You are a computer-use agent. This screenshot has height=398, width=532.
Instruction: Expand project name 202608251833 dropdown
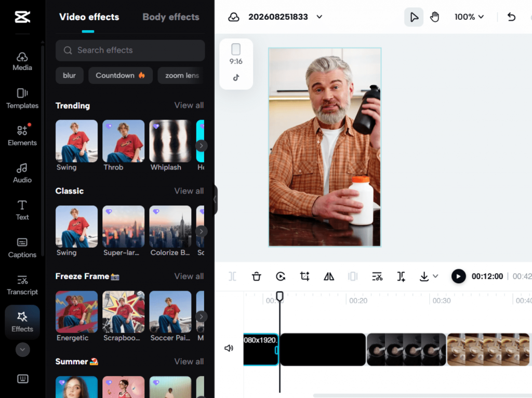(320, 17)
